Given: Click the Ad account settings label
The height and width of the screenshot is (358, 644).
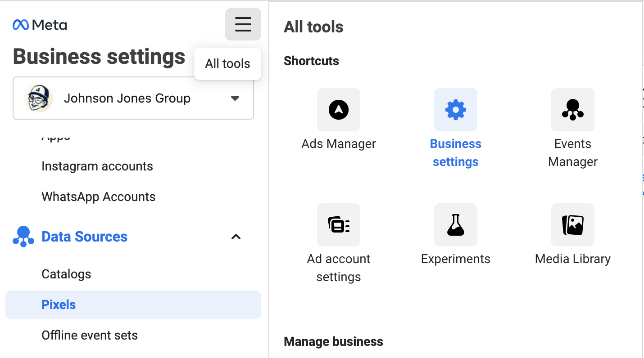Looking at the screenshot, I should click(x=339, y=268).
